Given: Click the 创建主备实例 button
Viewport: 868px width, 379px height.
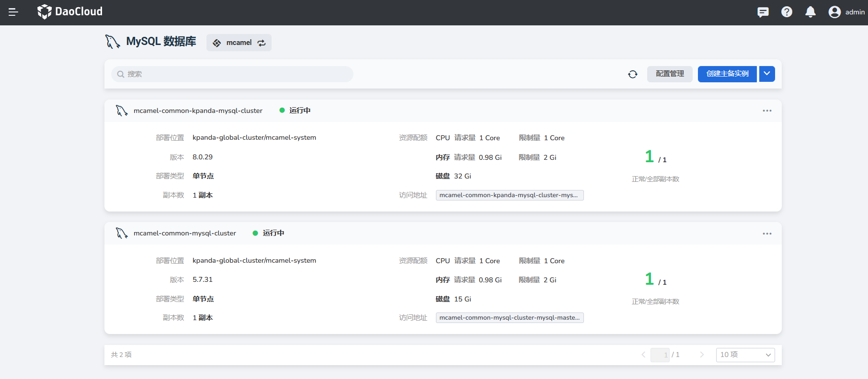Looking at the screenshot, I should [727, 74].
